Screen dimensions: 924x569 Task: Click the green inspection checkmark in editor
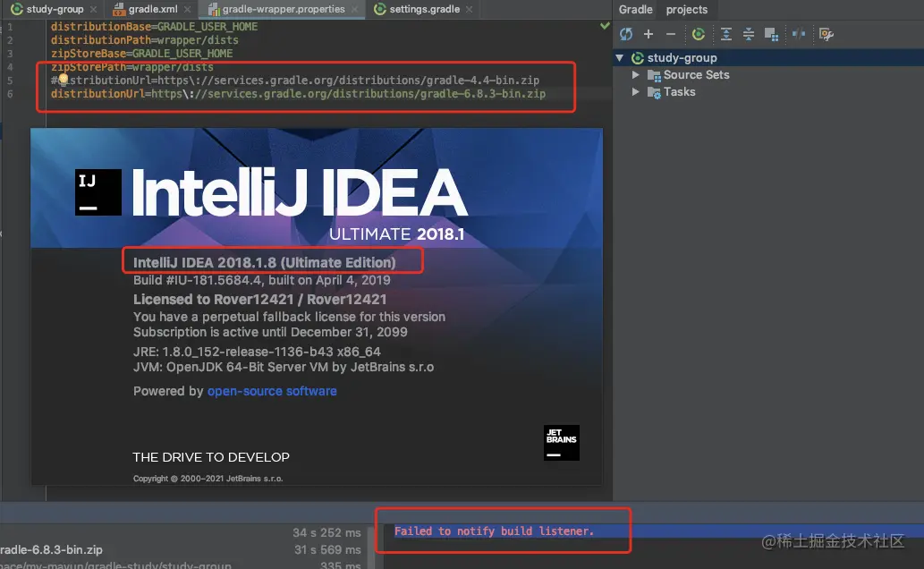pos(605,26)
